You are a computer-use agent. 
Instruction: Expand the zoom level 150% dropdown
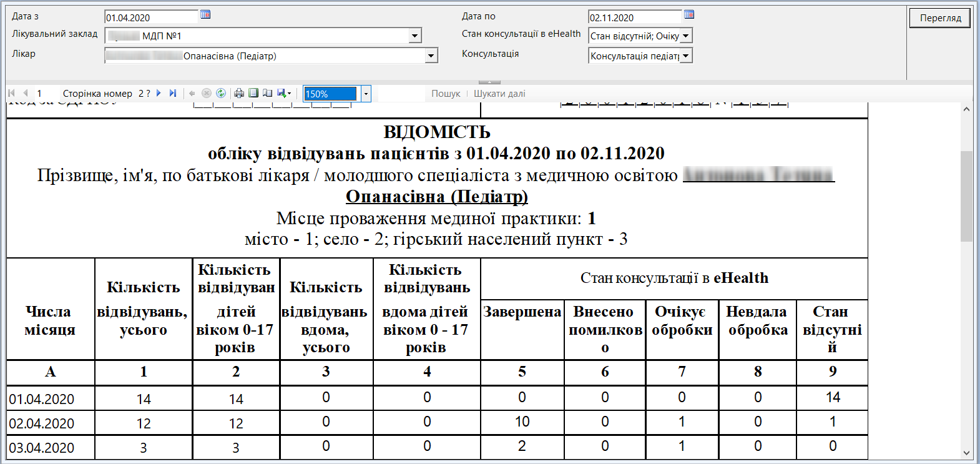click(366, 94)
